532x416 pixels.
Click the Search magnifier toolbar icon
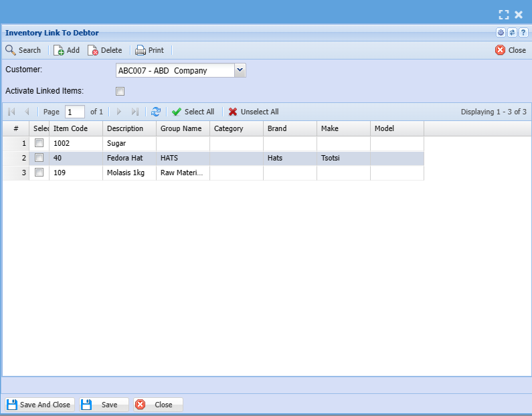tap(11, 50)
